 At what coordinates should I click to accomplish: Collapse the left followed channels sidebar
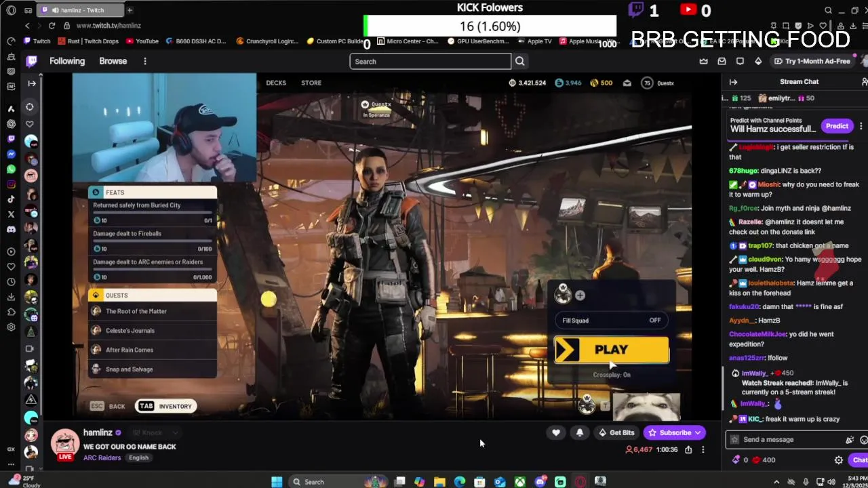32,83
